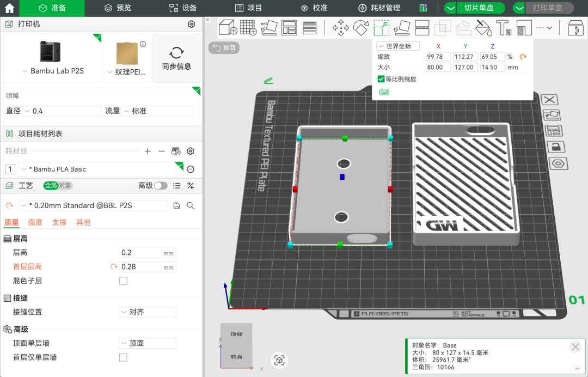Open the layer-lines variable height tool

pyautogui.click(x=310, y=28)
